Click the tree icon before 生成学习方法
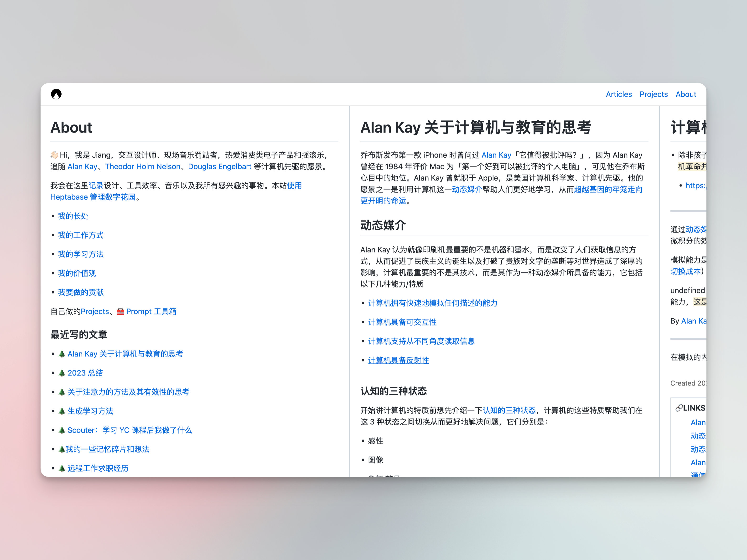747x560 pixels. [62, 411]
